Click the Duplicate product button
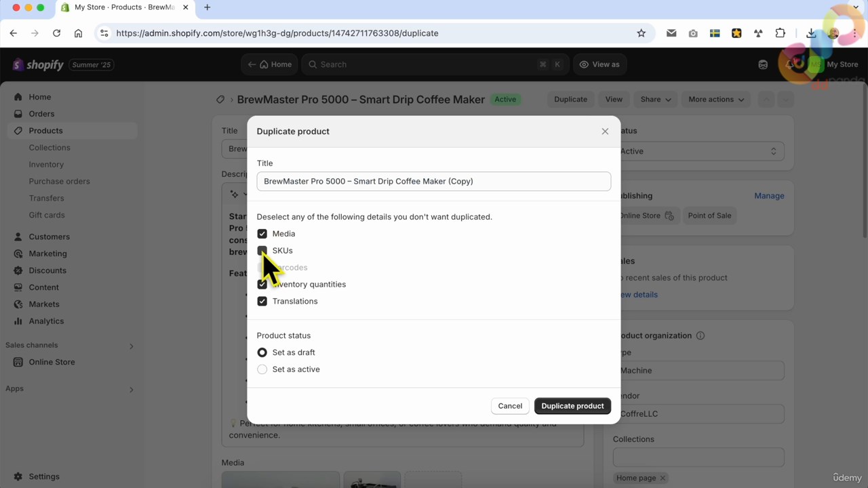Viewport: 868px width, 488px height. coord(572,406)
